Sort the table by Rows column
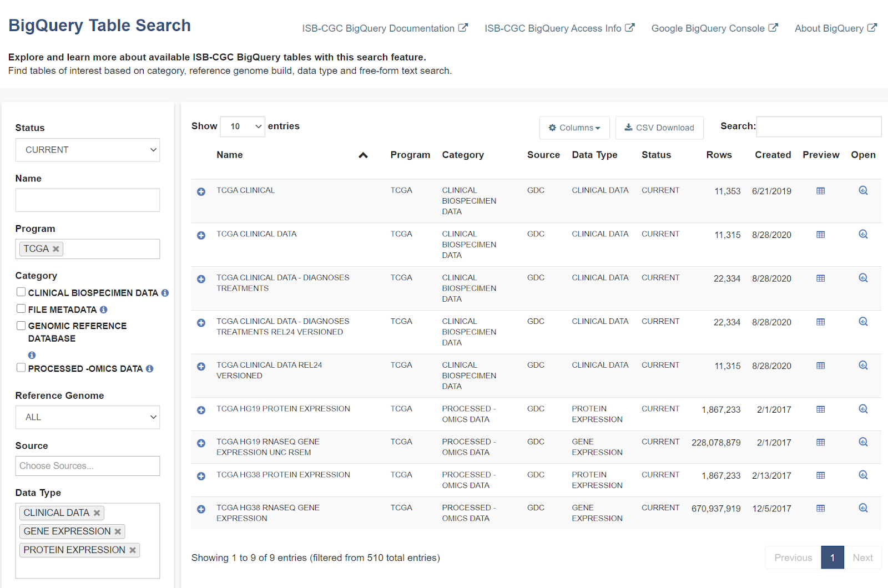888x588 pixels. pos(719,155)
